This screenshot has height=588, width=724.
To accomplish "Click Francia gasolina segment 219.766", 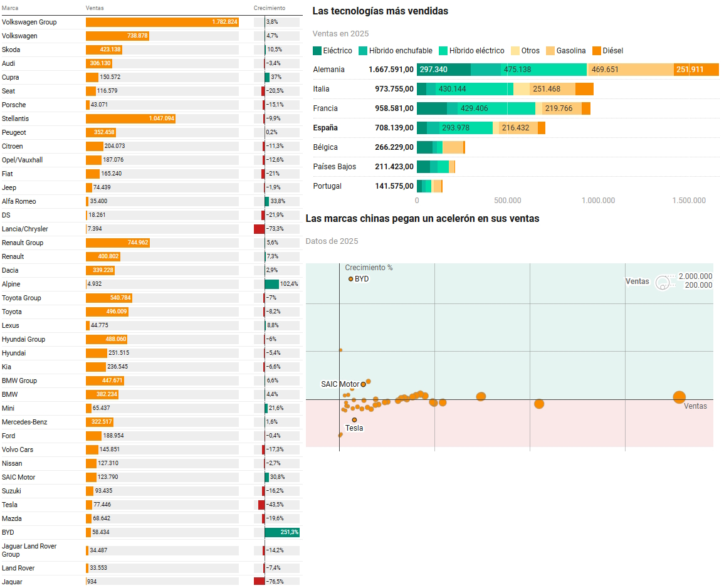I will [x=562, y=108].
